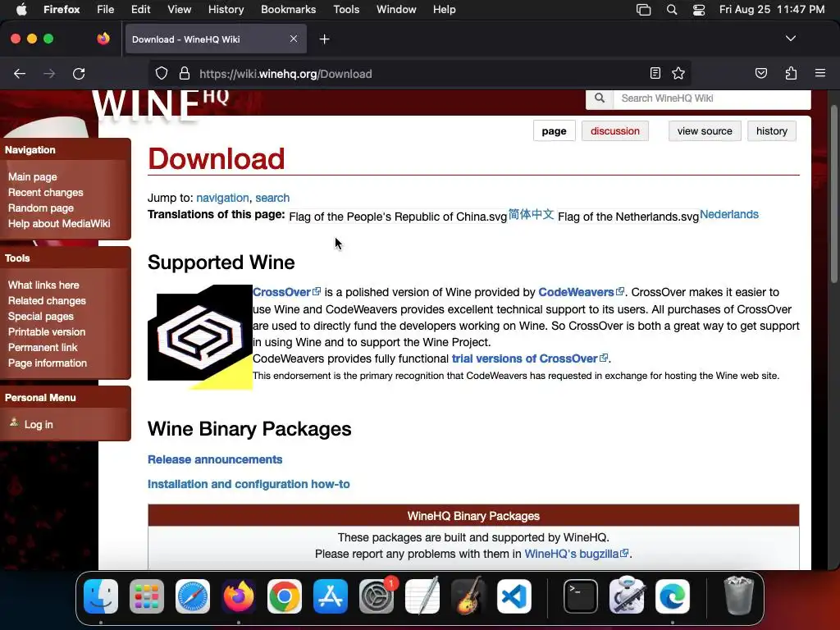Open the tracking protection shield icon
This screenshot has width=840, height=630.
[x=162, y=73]
